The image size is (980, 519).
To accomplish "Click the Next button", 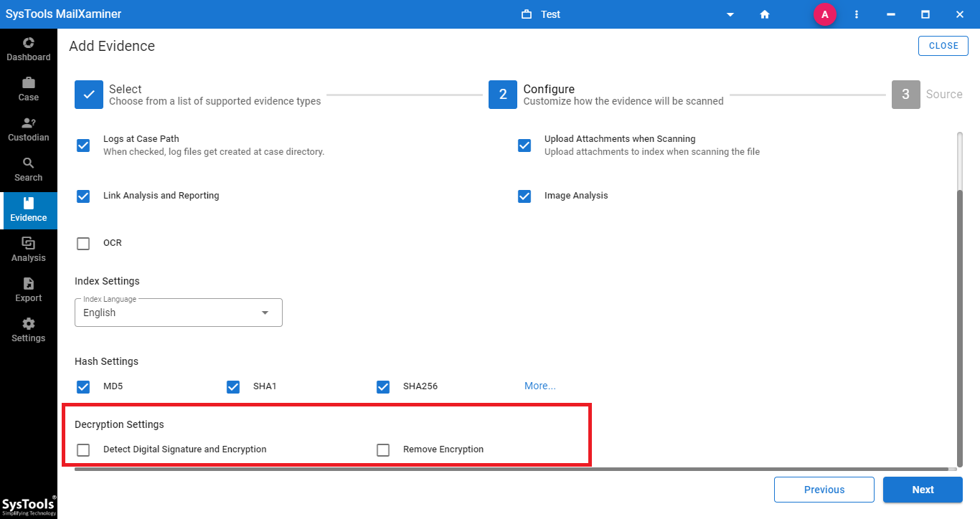I will [x=923, y=490].
